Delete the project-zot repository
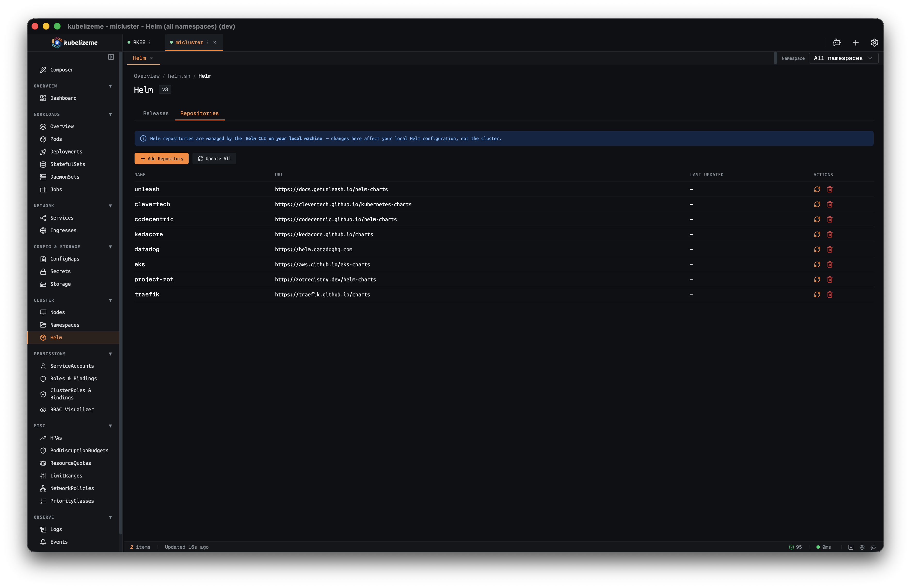The width and height of the screenshot is (911, 588). tap(829, 279)
